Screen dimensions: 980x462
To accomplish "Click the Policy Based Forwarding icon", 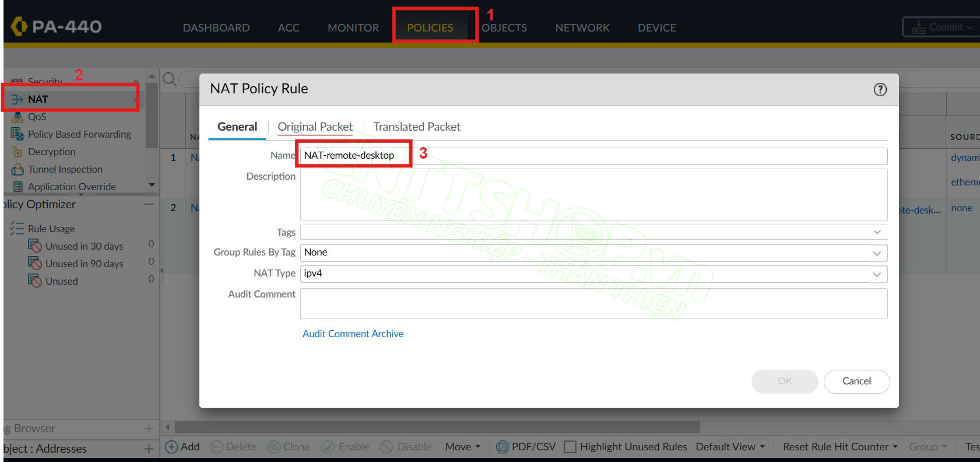I will (17, 134).
